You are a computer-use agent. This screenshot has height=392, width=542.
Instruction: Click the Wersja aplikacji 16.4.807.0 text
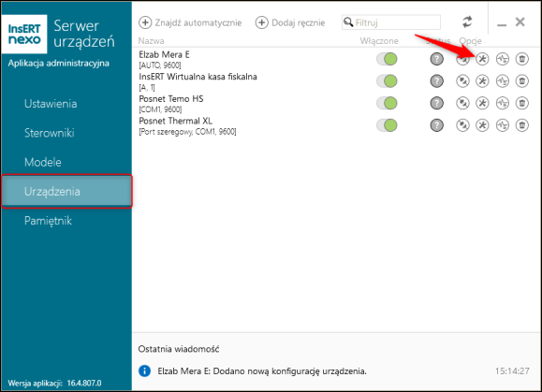[54, 383]
